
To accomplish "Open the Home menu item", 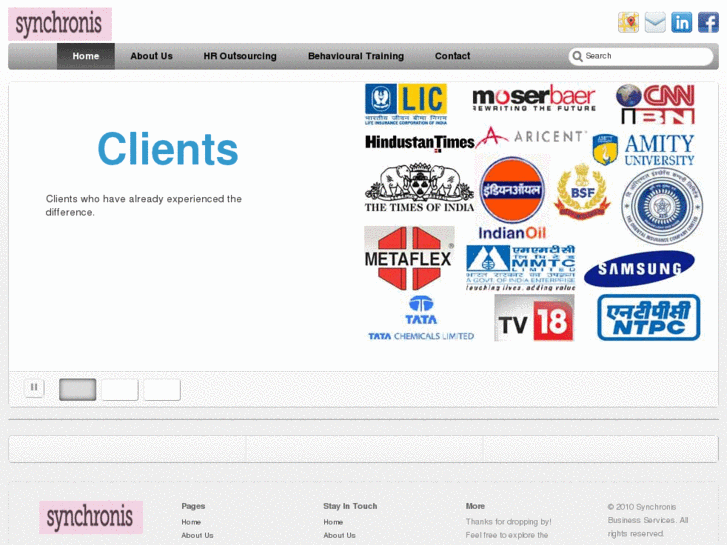I will [x=86, y=56].
